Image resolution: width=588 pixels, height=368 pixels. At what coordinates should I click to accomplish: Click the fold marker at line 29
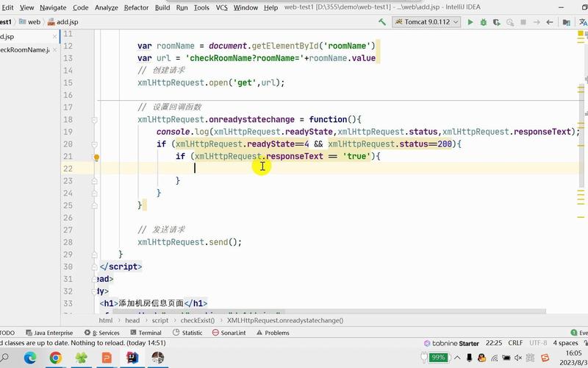95,255
